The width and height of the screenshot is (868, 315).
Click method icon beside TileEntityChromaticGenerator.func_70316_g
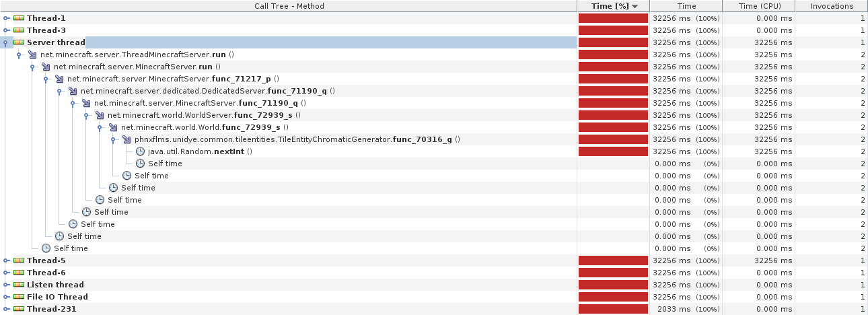coord(126,139)
